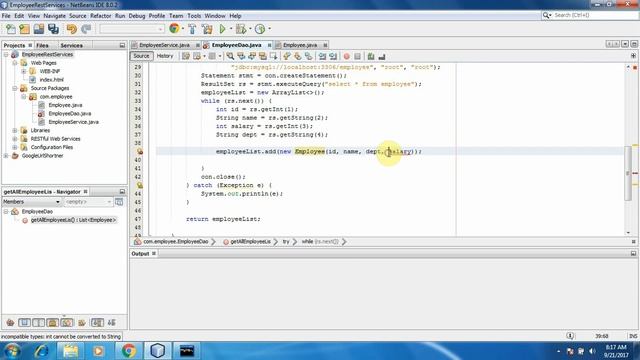640x360 pixels.
Task: Open the dropdown arrow next to Profile Project
Action: point(269,29)
